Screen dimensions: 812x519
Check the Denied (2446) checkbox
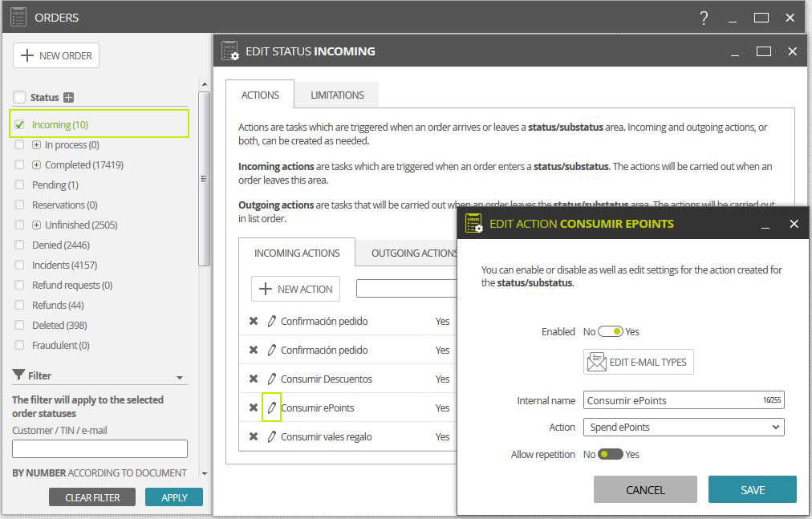click(20, 245)
